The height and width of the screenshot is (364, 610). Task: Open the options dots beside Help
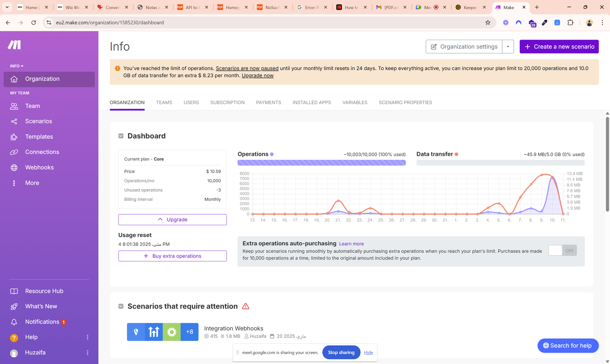pyautogui.click(x=88, y=337)
